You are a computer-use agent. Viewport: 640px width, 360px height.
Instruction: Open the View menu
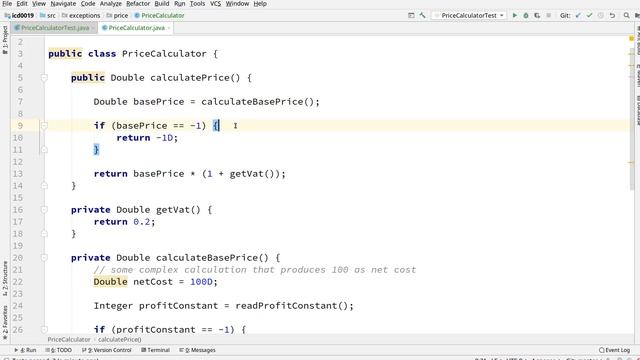click(x=39, y=4)
